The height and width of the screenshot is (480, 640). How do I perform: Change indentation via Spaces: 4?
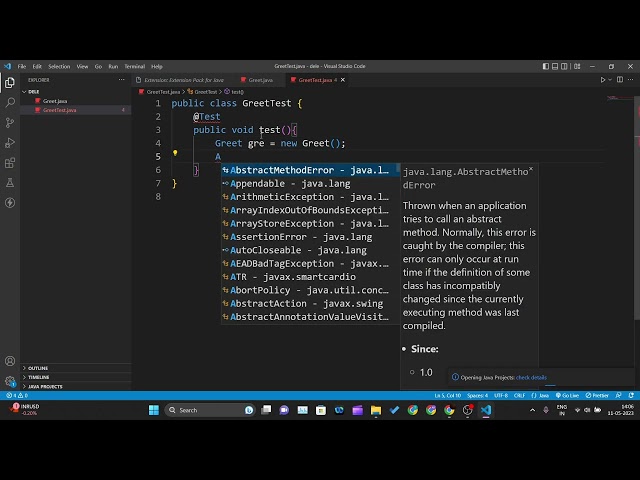click(477, 396)
